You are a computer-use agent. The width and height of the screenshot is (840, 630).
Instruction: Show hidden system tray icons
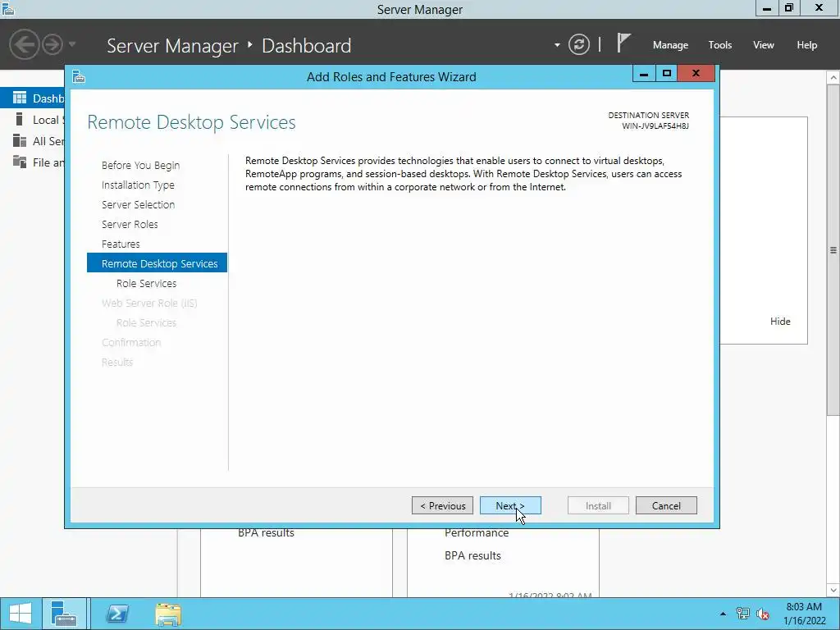[723, 614]
